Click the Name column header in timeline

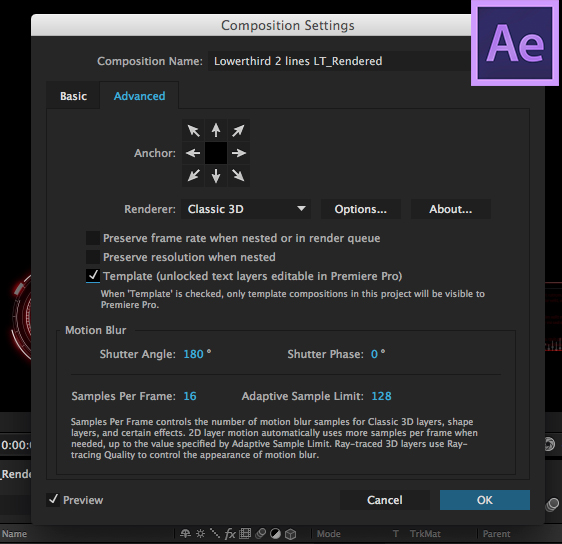[x=14, y=534]
